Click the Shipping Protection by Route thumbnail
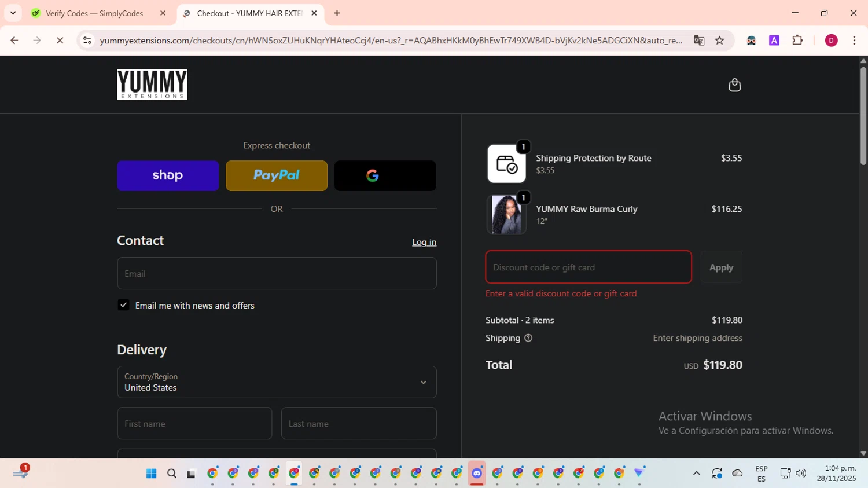Screen dimensions: 868x488 507,164
